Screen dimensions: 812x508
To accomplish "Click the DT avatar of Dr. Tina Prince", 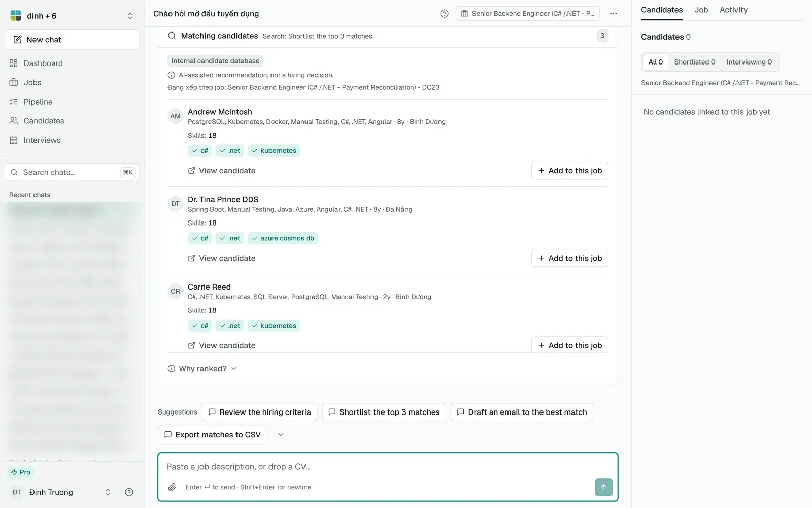I will pyautogui.click(x=175, y=204).
